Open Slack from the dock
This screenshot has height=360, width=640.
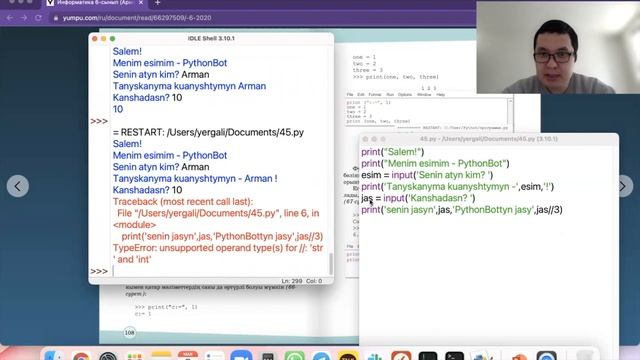pyautogui.click(x=374, y=356)
